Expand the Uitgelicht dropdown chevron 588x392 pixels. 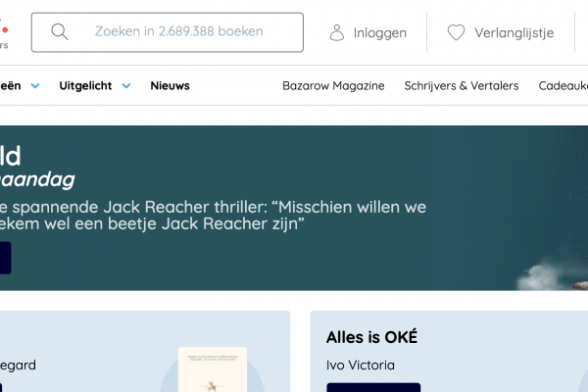[x=126, y=86]
